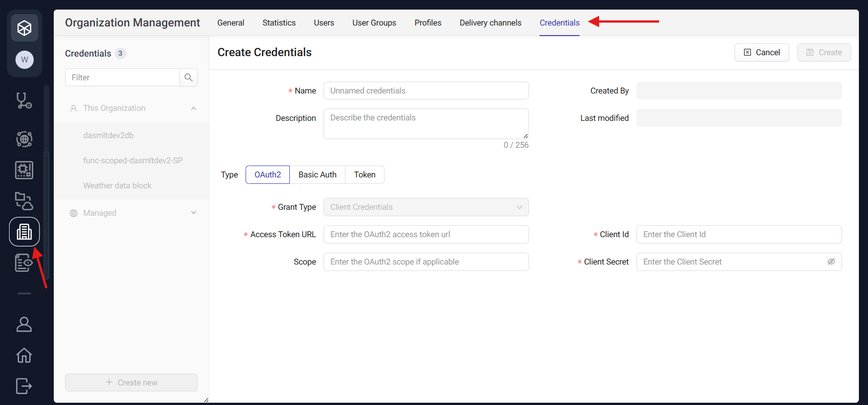This screenshot has width=868, height=405.
Task: Open the User Groups tab
Action: (374, 23)
